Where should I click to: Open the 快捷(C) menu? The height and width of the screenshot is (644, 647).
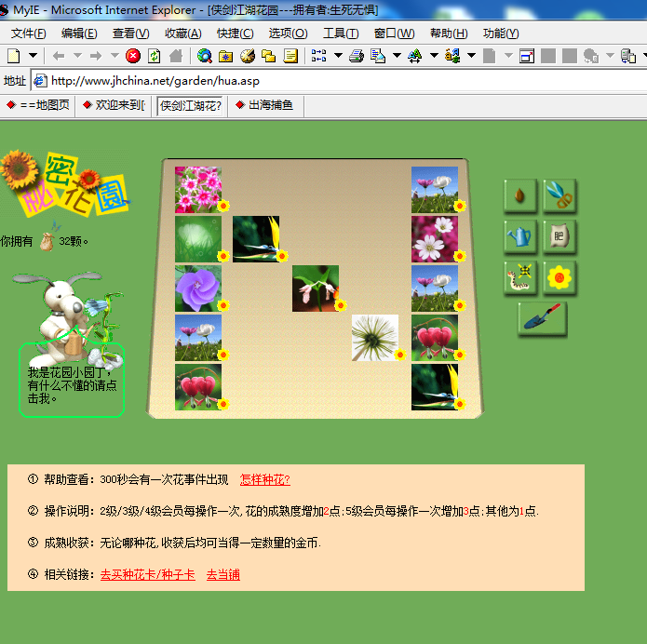(236, 34)
